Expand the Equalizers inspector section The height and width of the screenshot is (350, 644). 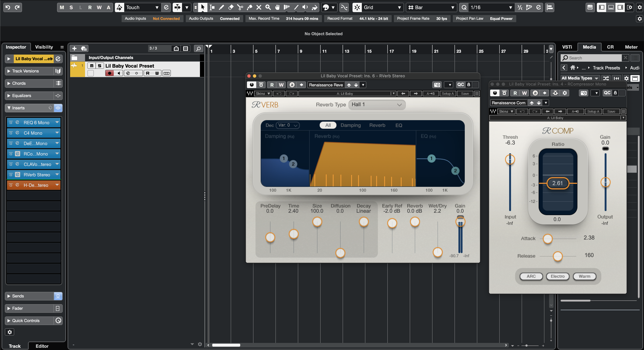[x=22, y=96]
